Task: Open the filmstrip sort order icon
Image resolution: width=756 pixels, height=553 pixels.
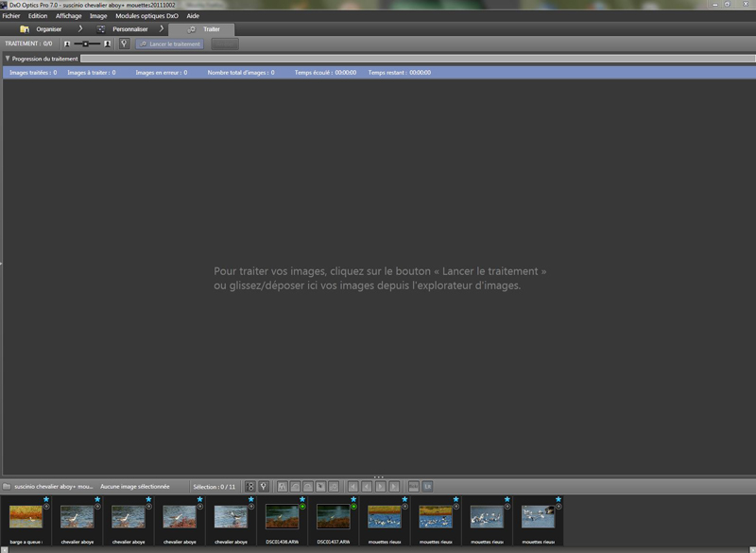Action: coord(249,487)
